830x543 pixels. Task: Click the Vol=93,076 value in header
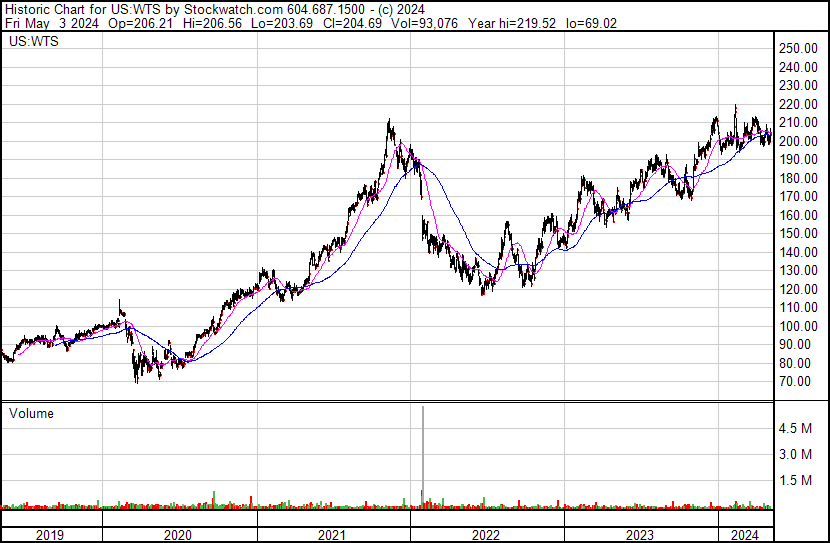(x=424, y=23)
